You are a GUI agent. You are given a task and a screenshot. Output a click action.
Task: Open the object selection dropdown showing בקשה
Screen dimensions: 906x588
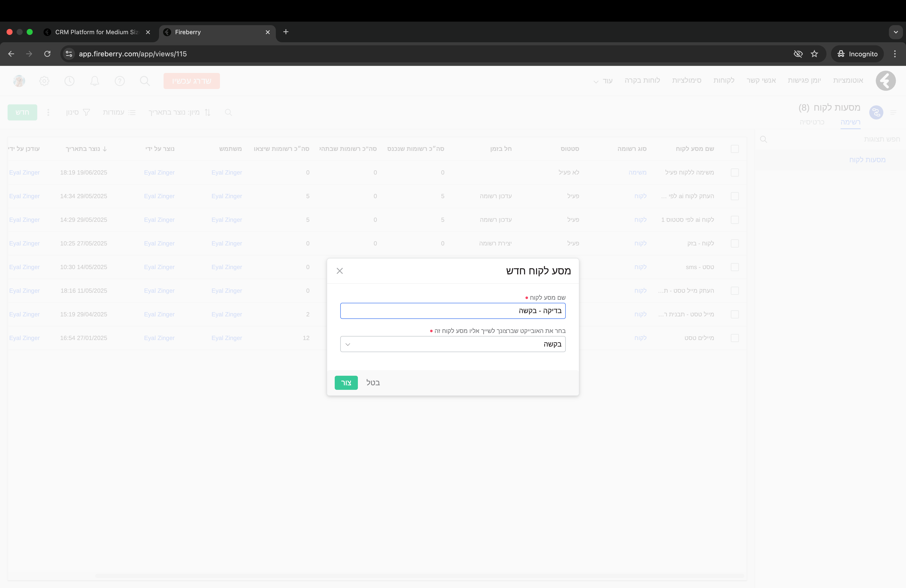452,344
